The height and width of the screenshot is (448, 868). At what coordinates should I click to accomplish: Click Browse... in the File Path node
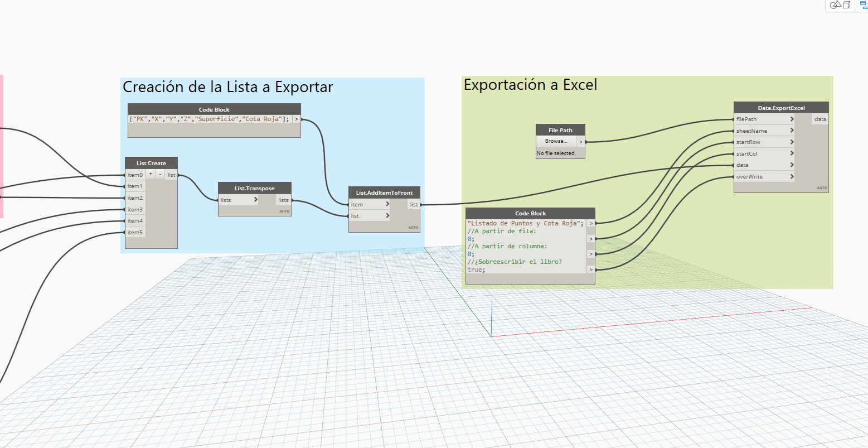[556, 142]
